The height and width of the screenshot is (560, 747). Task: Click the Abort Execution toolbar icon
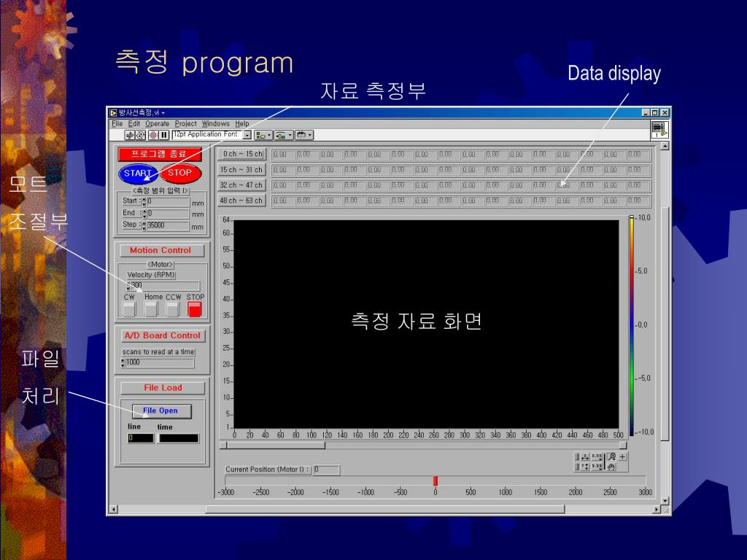153,135
